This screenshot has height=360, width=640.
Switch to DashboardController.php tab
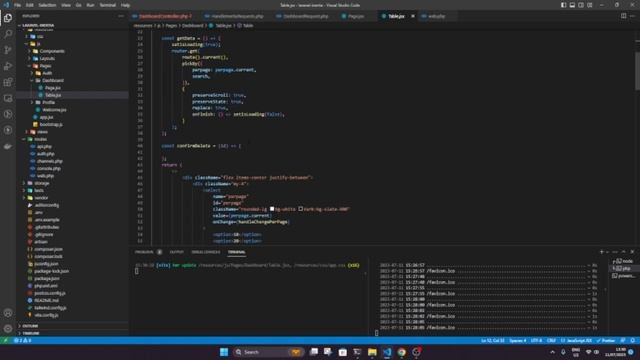click(164, 16)
